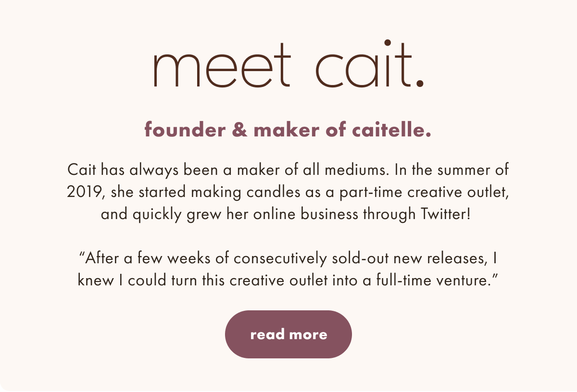Click the opening word '“After' of the quote
Image resolution: width=577 pixels, height=392 pixels.
(x=100, y=258)
